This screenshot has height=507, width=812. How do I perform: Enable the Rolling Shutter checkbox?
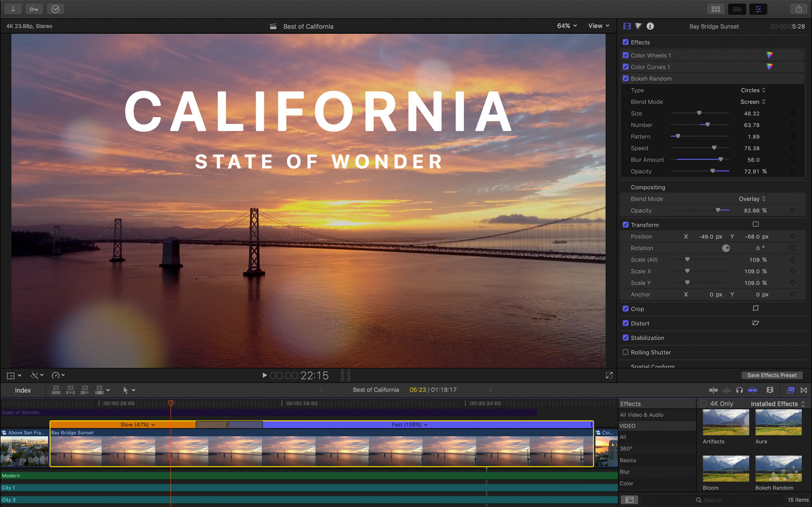[x=626, y=352]
